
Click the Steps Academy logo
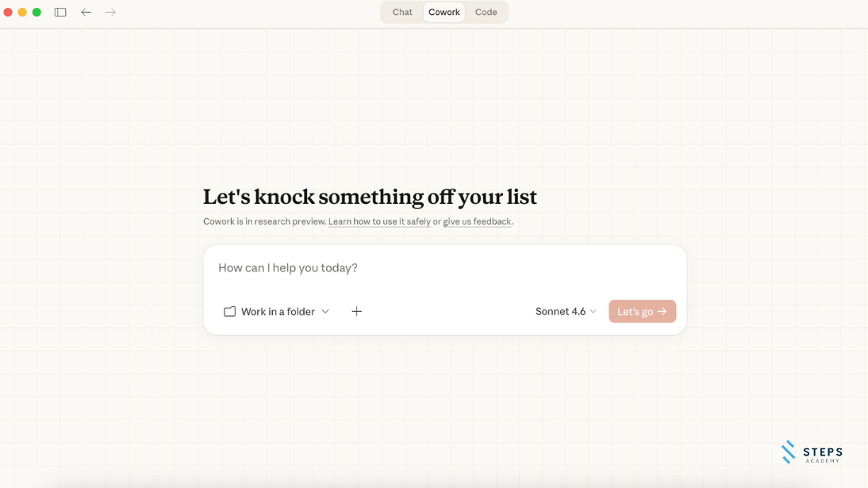tap(812, 451)
